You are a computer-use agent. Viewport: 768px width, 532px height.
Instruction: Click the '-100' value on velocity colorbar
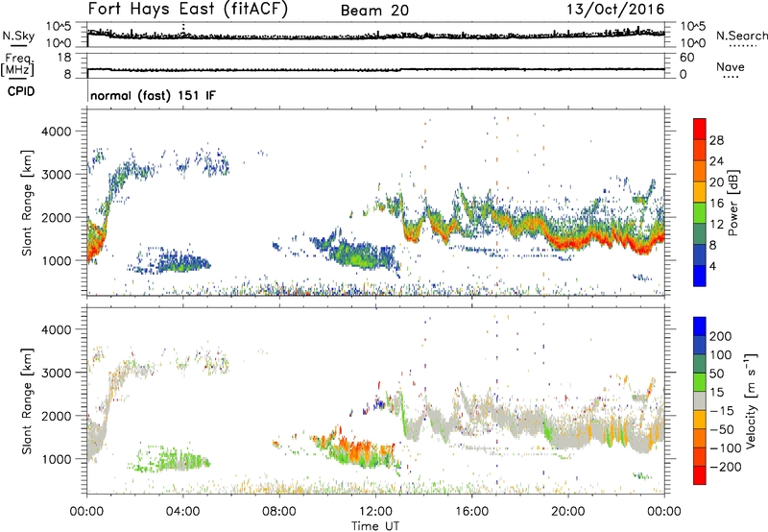pos(726,448)
